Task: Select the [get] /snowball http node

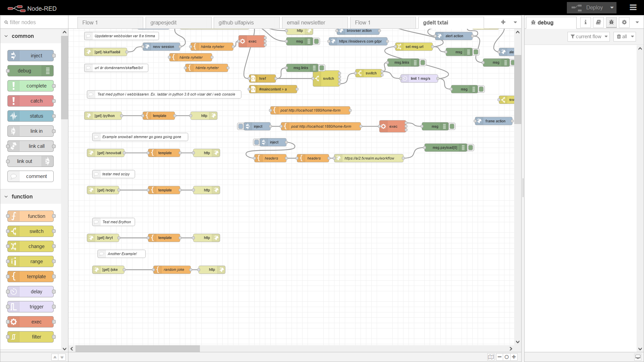Action: [106, 153]
